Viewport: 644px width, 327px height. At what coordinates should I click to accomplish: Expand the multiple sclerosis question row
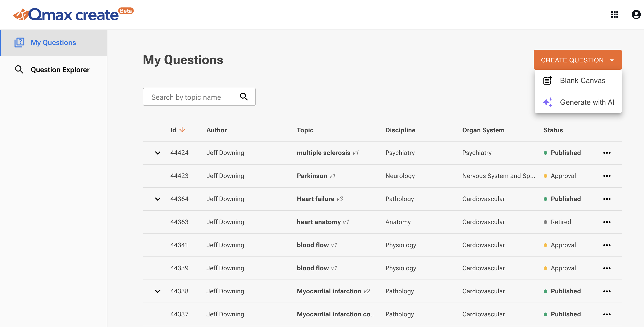[x=157, y=153]
